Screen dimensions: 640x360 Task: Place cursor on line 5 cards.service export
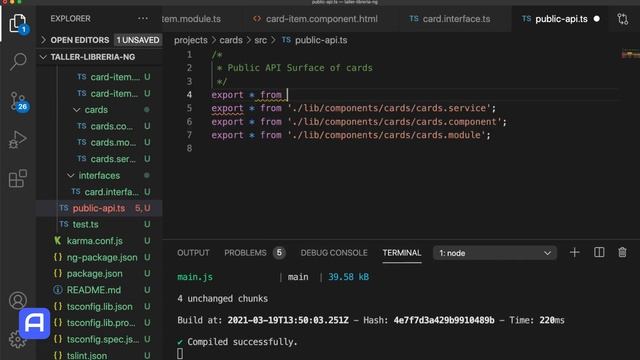353,108
